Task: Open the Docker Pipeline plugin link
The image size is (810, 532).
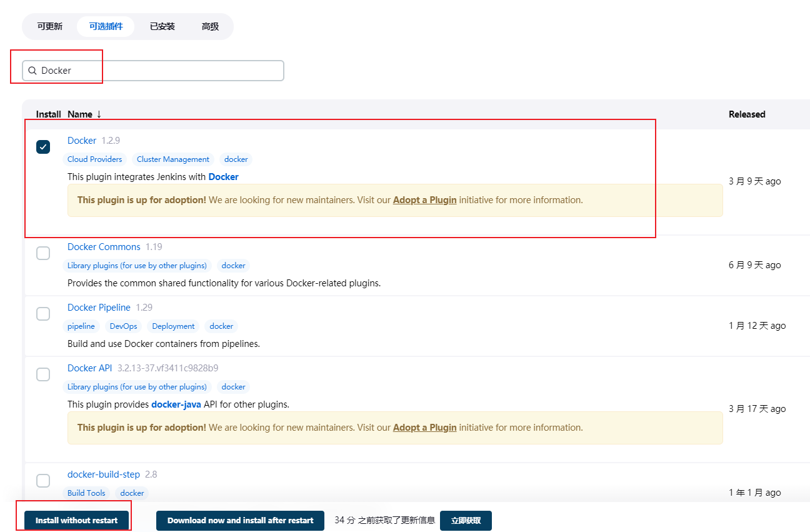Action: pos(99,308)
